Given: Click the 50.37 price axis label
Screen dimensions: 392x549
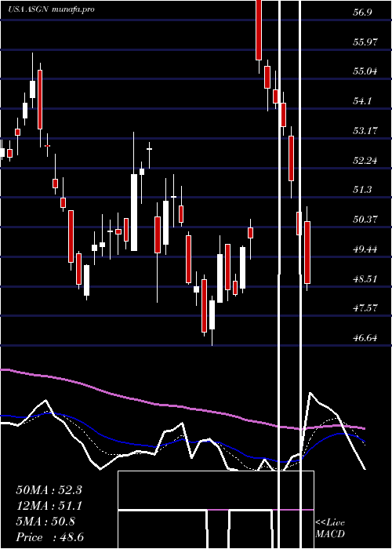Looking at the screenshot, I should 365,220.
